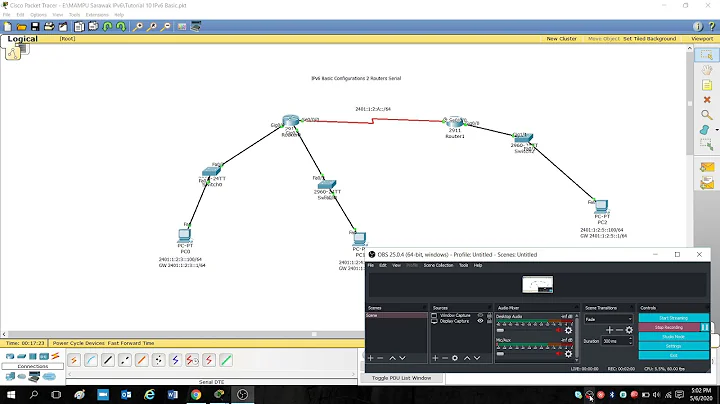Select the Connections lightning category icon
Image resolution: width=720 pixels, height=404 pixels.
pyautogui.click(x=55, y=356)
